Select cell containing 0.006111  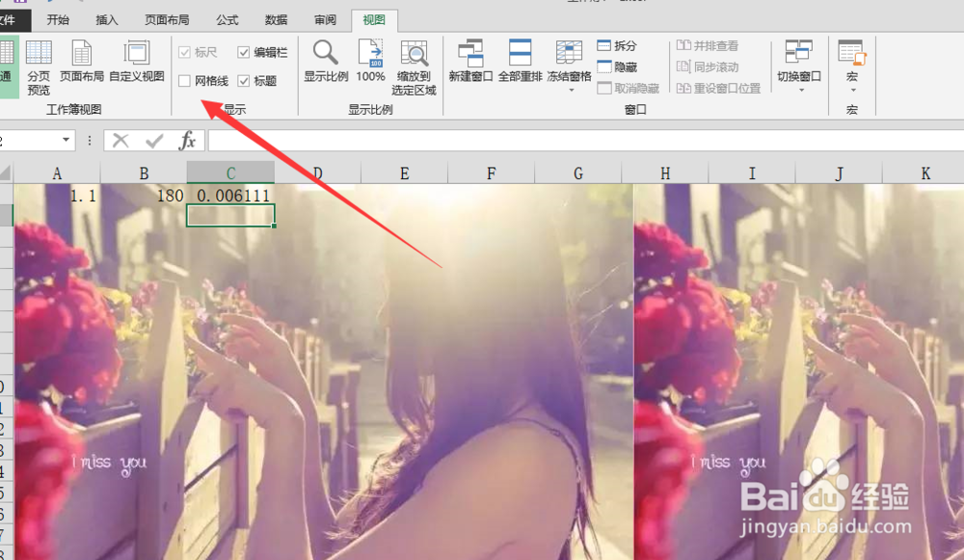230,196
